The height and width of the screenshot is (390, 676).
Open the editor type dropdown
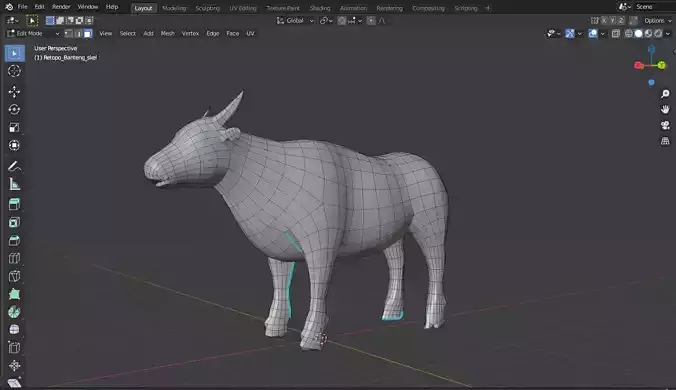tap(13, 21)
